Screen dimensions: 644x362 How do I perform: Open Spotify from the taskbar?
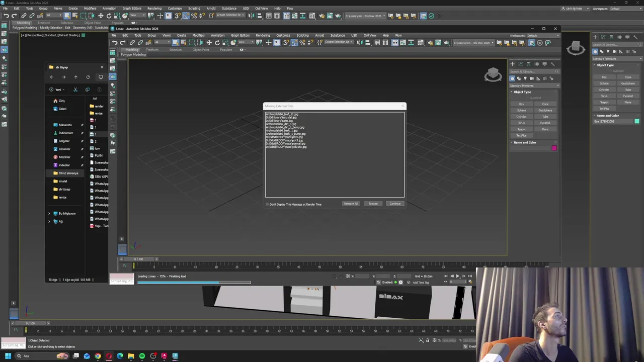(x=142, y=356)
